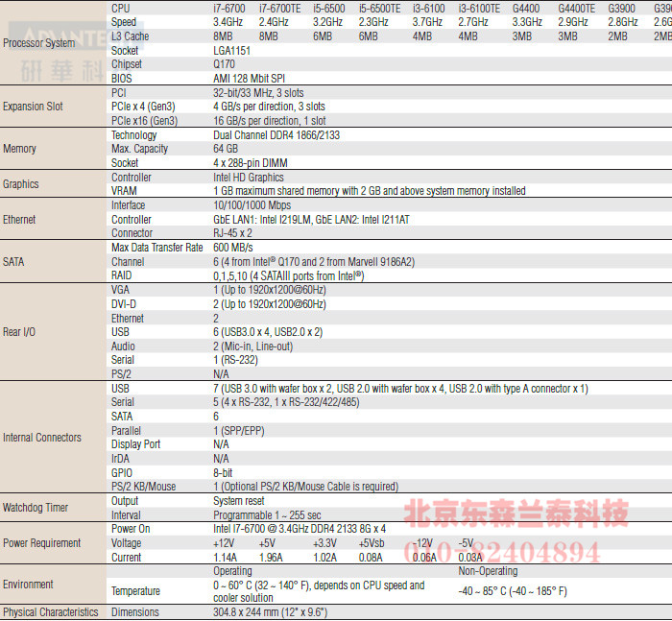The width and height of the screenshot is (672, 621).
Task: Select the GPIO 8-bit value
Action: [x=225, y=473]
